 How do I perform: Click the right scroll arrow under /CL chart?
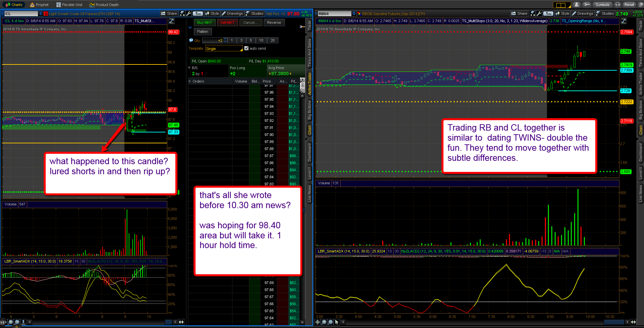[x=175, y=322]
